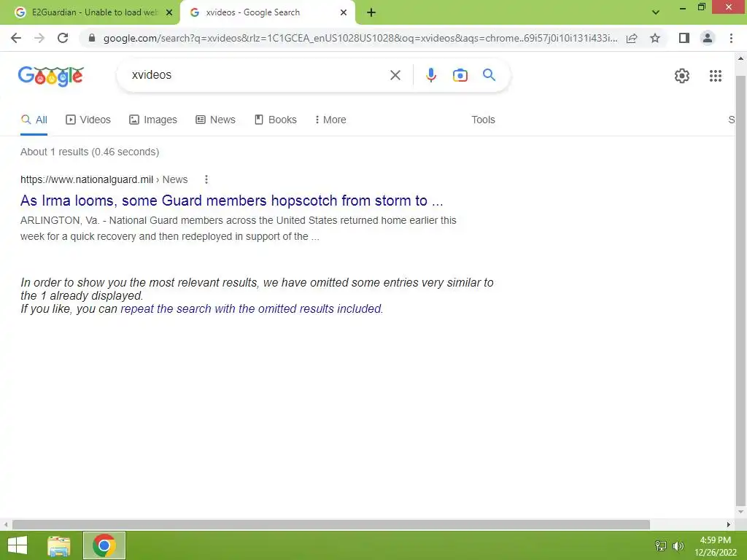747x560 pixels.
Task: Click the vertical scrollbar down arrow
Action: pos(740,513)
